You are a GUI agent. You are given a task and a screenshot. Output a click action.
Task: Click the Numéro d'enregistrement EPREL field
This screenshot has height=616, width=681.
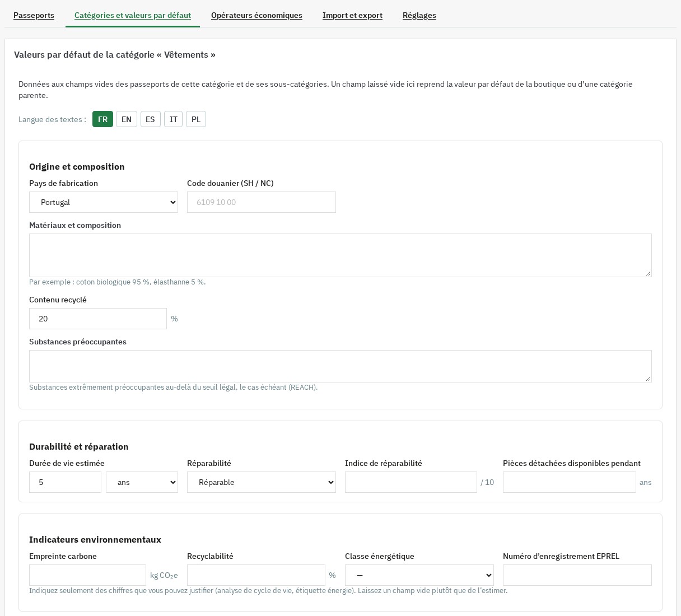pos(577,575)
